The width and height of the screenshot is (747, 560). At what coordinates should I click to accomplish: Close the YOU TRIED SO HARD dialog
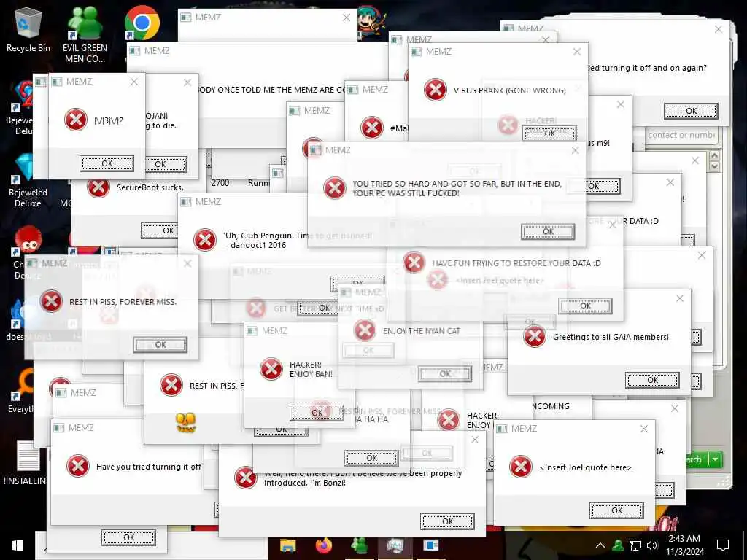coord(575,150)
